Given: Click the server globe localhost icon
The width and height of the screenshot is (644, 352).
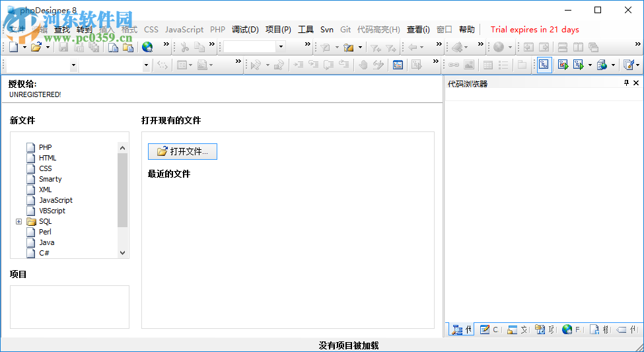Looking at the screenshot, I should click(x=602, y=65).
